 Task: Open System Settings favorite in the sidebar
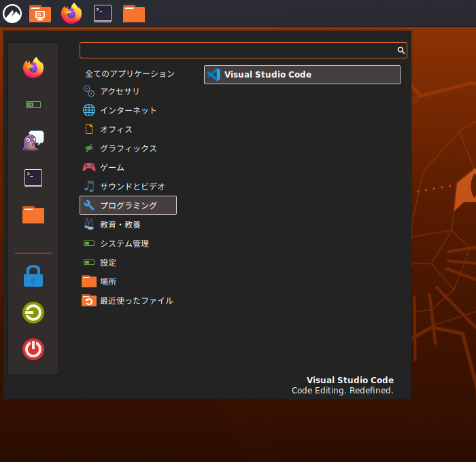click(x=33, y=105)
